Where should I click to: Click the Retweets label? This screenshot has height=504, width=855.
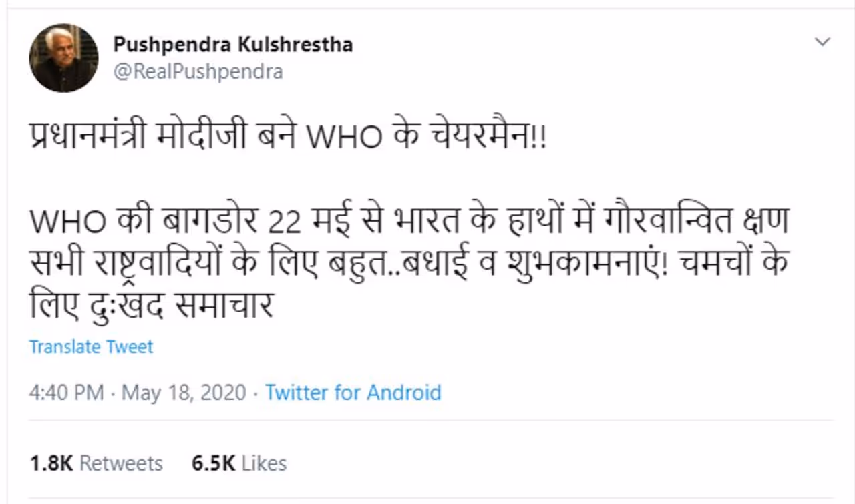click(121, 463)
